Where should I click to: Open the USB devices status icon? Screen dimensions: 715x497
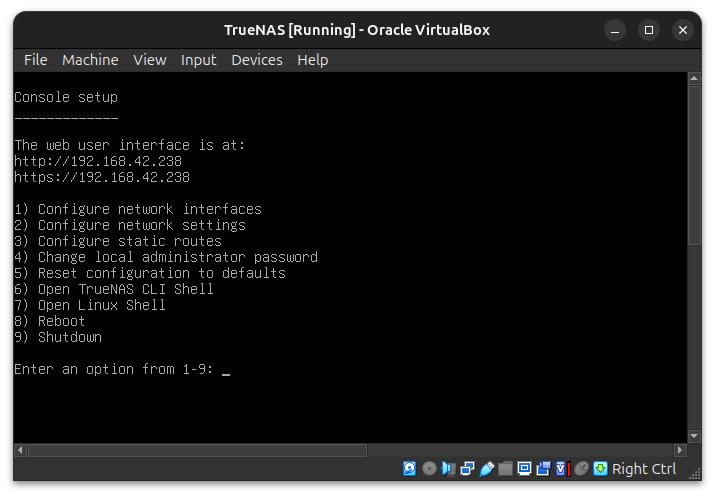(487, 469)
